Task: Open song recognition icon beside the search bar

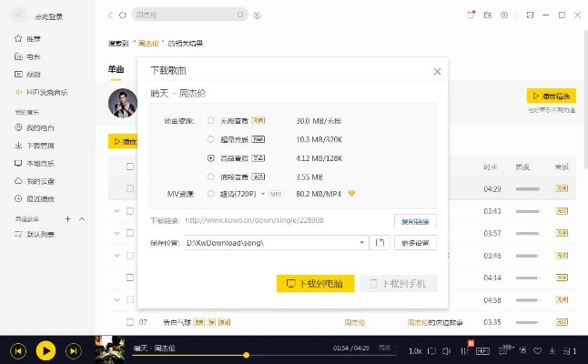Action: [258, 15]
